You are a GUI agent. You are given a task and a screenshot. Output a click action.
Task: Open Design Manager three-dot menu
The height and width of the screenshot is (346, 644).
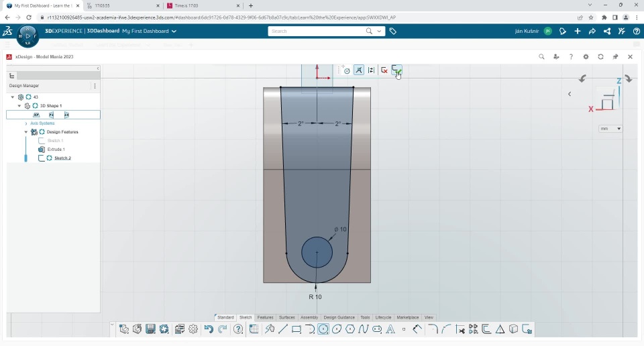tap(95, 86)
